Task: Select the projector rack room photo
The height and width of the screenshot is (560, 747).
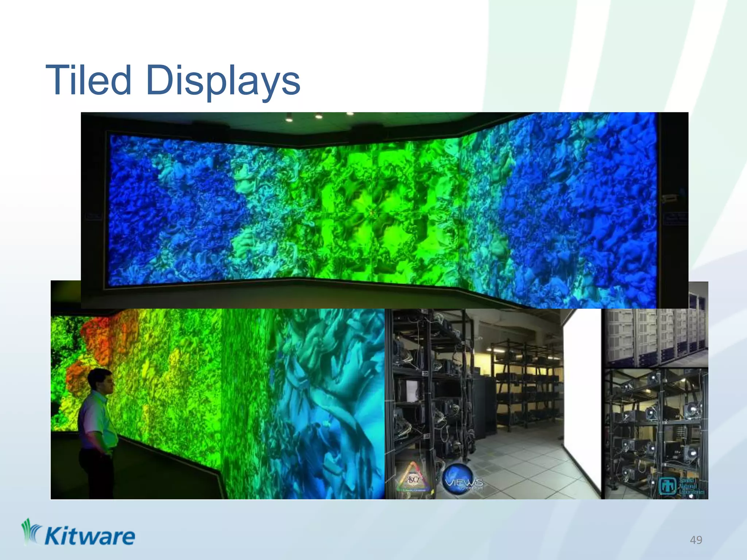Action: 493,404
